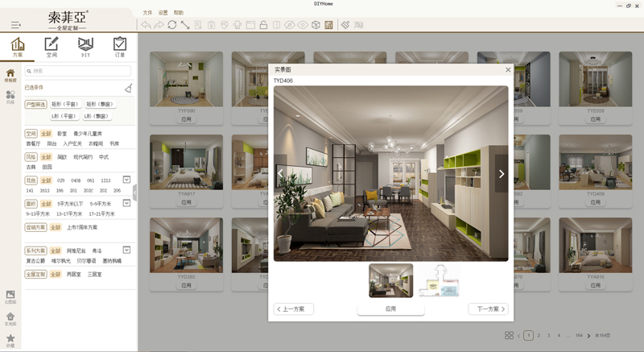Click the redo arrow in toolbar
The width and height of the screenshot is (644, 352).
tap(159, 25)
